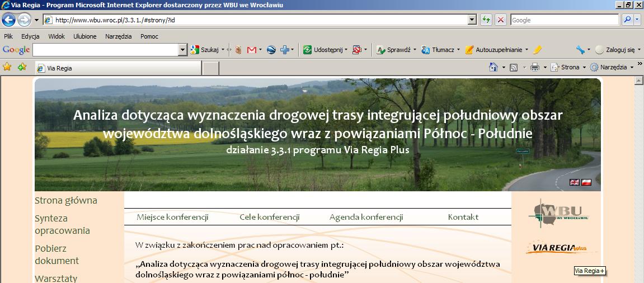Click the Sprawdź spell check button

click(393, 50)
